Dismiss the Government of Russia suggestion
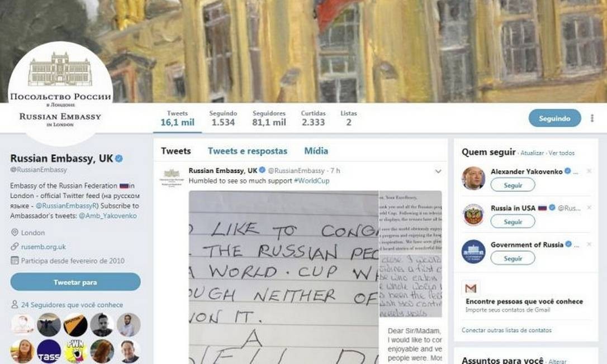This screenshot has height=364, width=607. (x=589, y=245)
